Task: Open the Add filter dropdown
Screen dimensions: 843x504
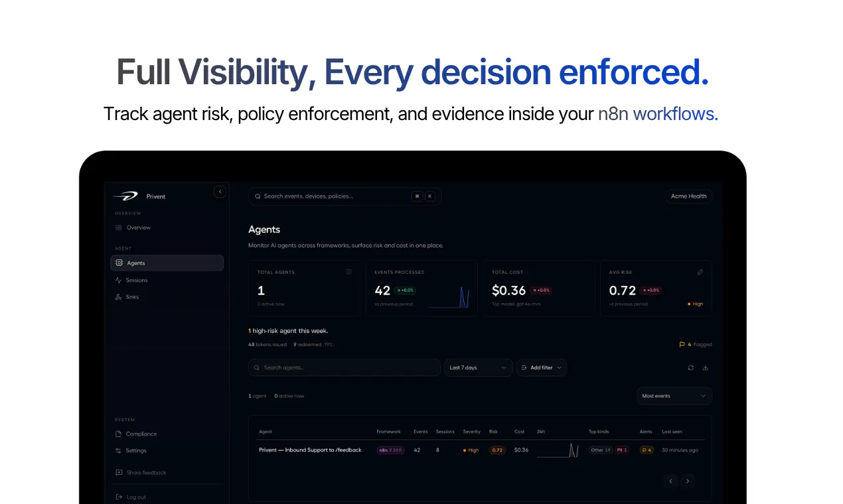Action: click(x=542, y=367)
